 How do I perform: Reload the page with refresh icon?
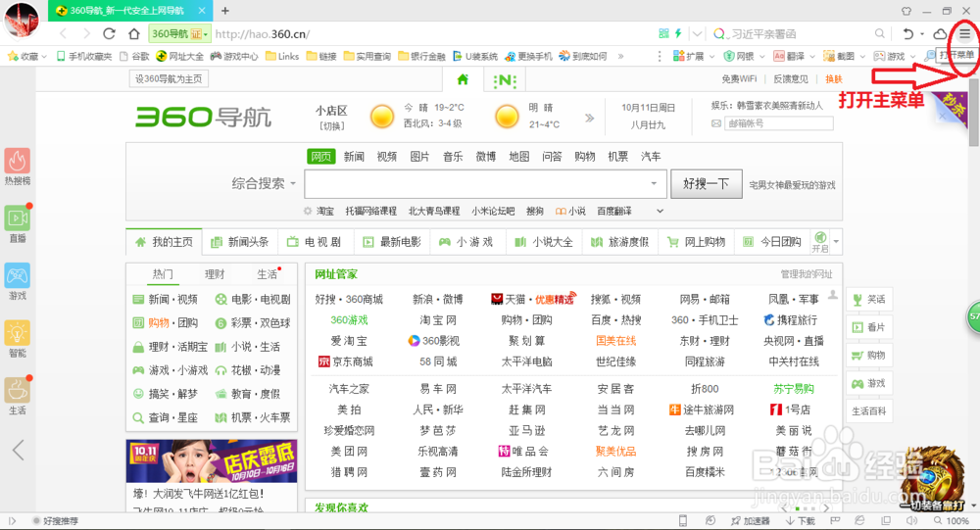110,33
